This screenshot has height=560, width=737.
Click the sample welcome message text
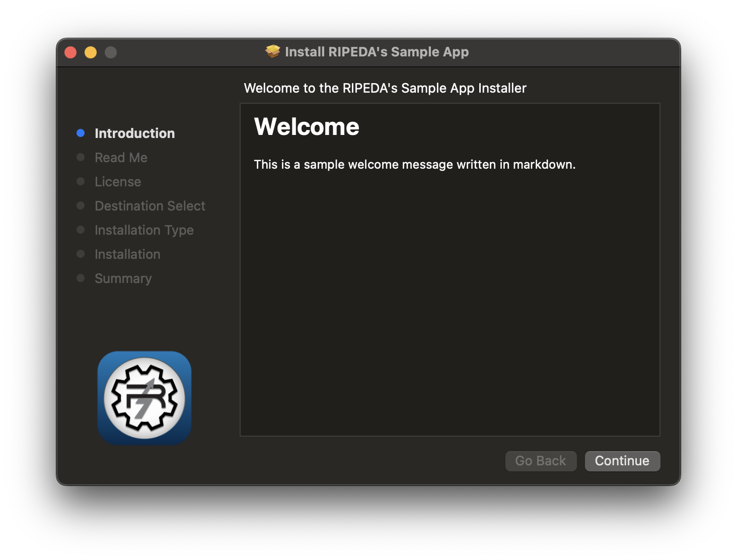415,164
